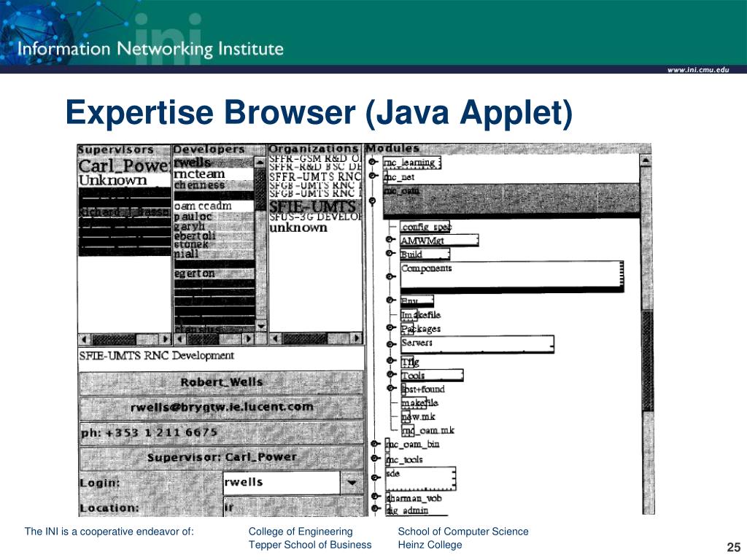Expand the rnc_oam_bin module node
747x560 pixels.
coord(375,444)
